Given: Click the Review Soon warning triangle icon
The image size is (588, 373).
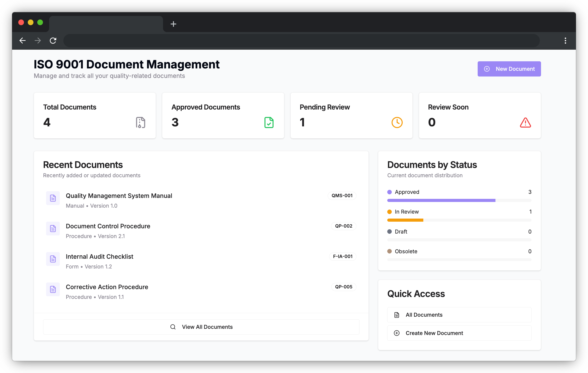Looking at the screenshot, I should pyautogui.click(x=525, y=123).
